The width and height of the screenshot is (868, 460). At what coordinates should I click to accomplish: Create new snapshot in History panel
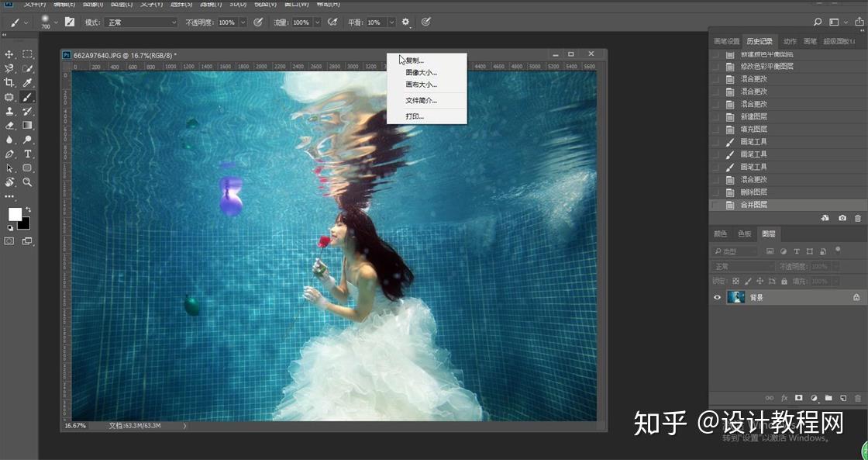[842, 218]
